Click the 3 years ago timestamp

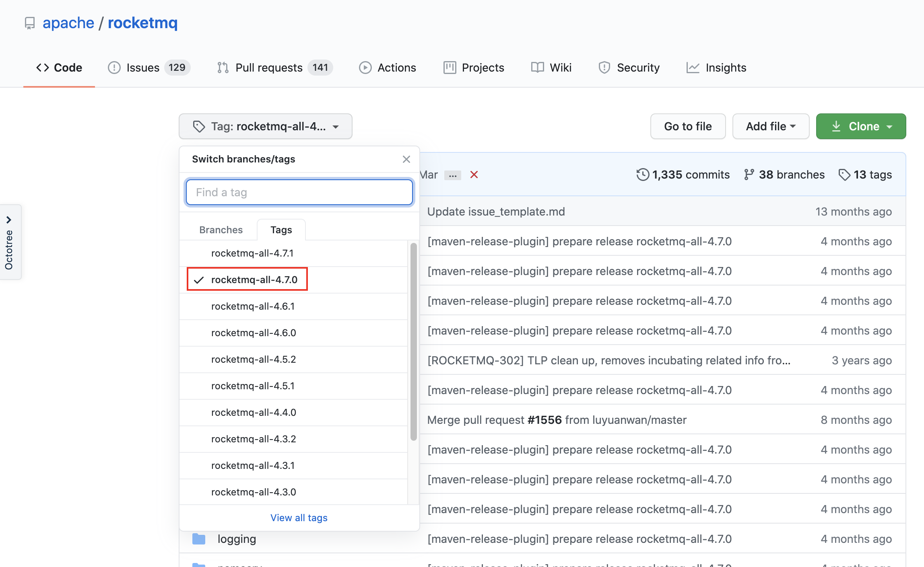(862, 360)
